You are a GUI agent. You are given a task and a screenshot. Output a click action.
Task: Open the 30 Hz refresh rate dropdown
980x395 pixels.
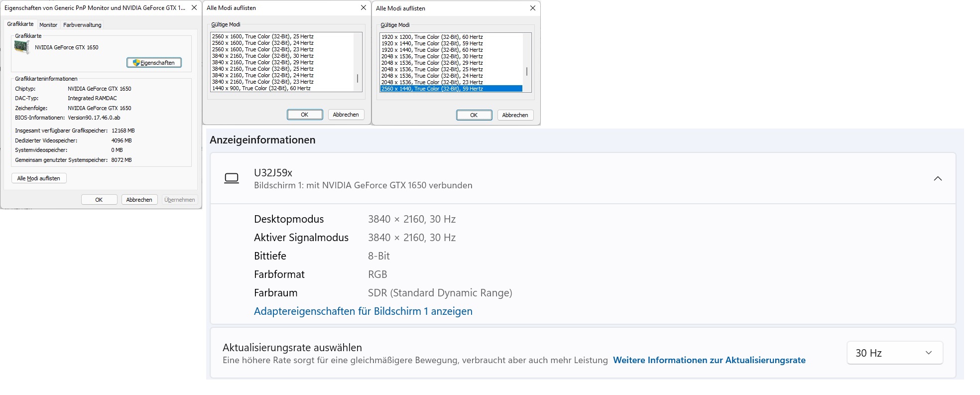point(895,353)
